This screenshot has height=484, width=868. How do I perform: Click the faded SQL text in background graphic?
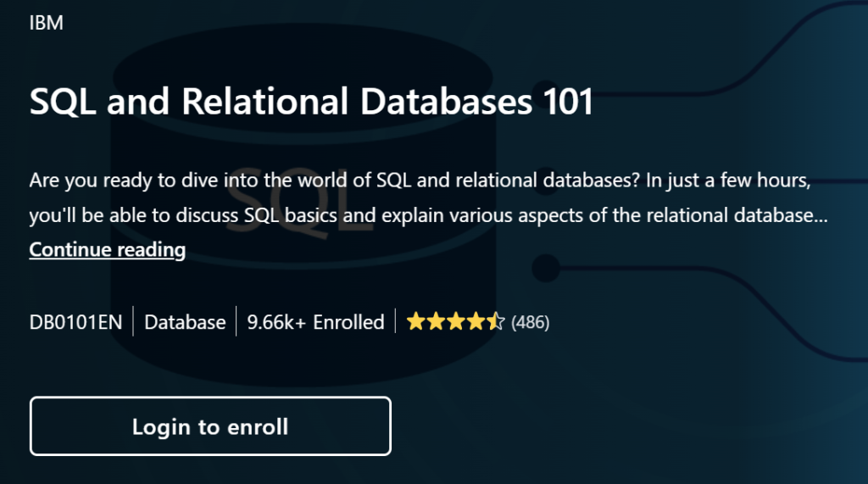pyautogui.click(x=299, y=202)
